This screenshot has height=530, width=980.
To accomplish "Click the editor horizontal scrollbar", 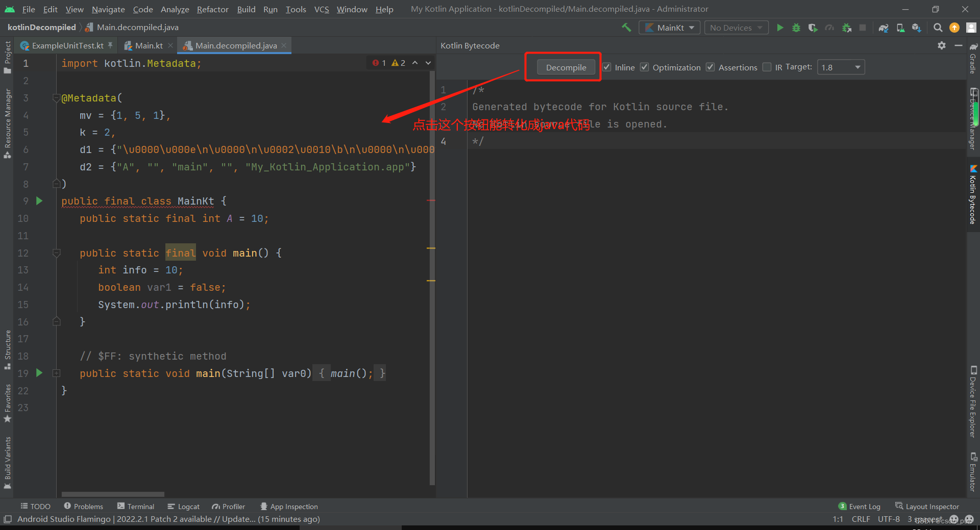I will point(113,494).
